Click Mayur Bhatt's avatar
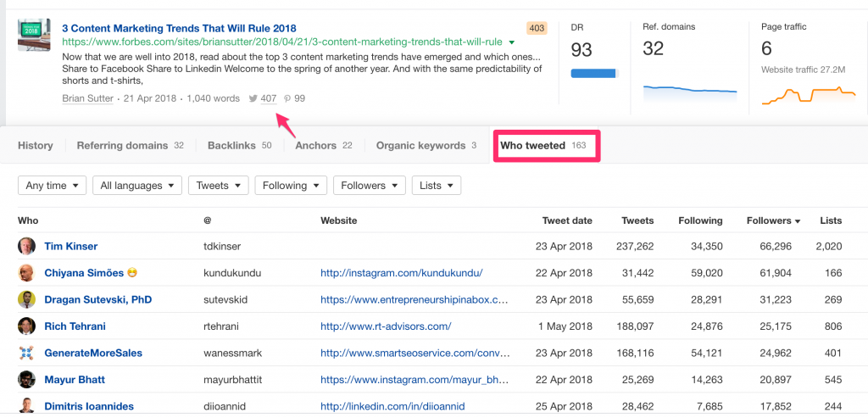Image resolution: width=868 pixels, height=418 pixels. 26,379
